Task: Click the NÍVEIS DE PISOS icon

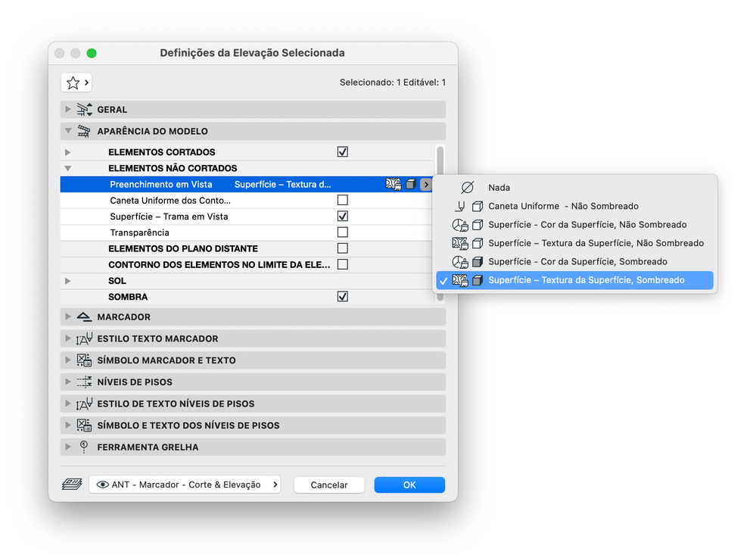Action: point(84,382)
